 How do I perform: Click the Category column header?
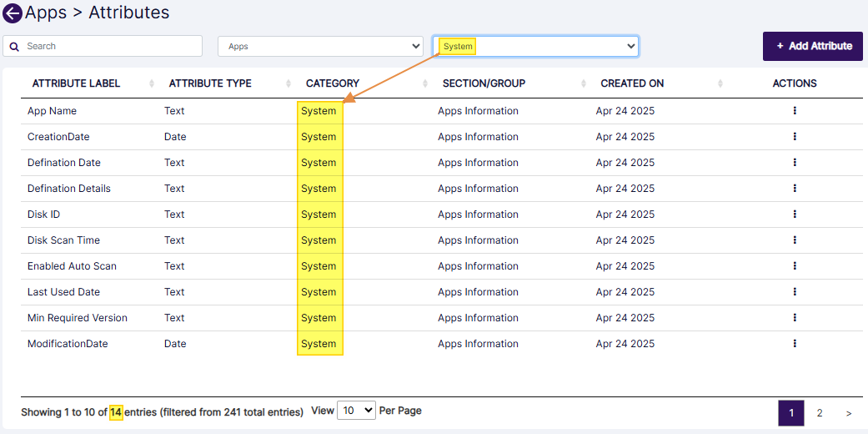click(333, 83)
